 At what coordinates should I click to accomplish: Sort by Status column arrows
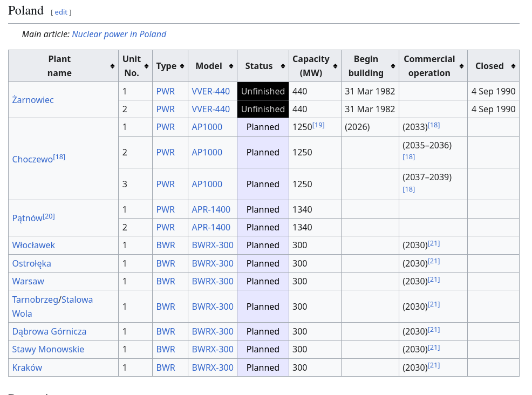[x=283, y=66]
